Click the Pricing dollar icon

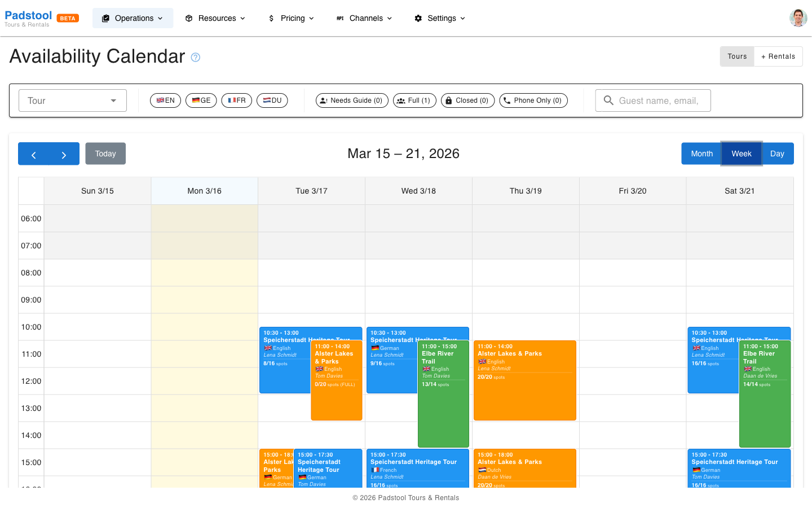click(x=271, y=18)
